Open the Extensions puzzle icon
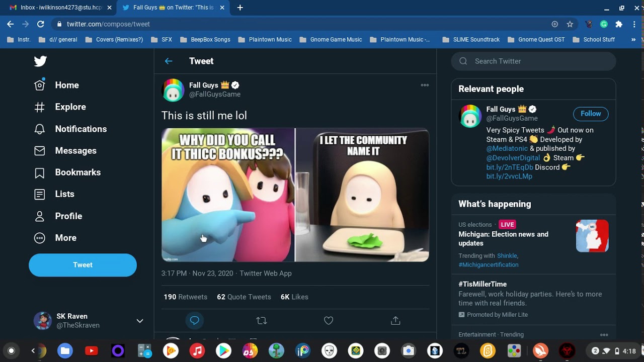The image size is (644, 362). 619,24
